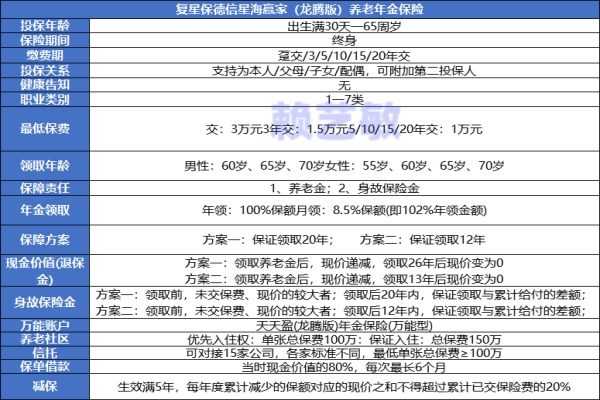Click the 投保年龄 row label
The height and width of the screenshot is (400, 600).
click(x=45, y=26)
